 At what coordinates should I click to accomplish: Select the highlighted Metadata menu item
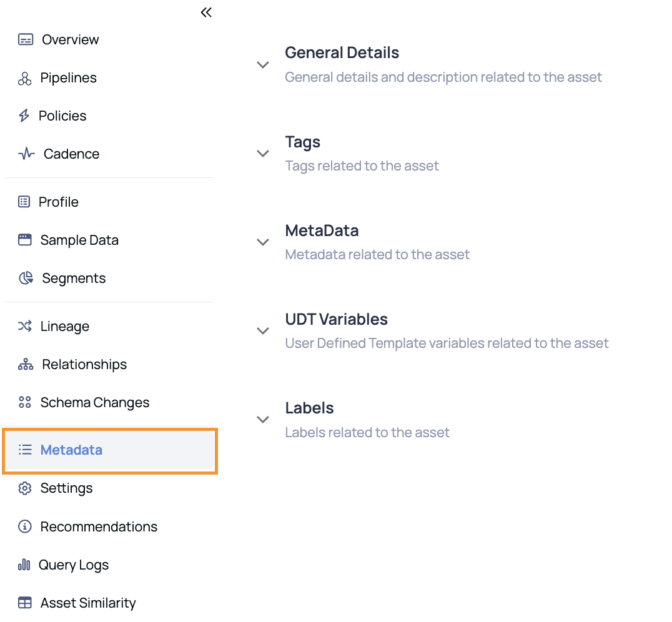(x=110, y=450)
